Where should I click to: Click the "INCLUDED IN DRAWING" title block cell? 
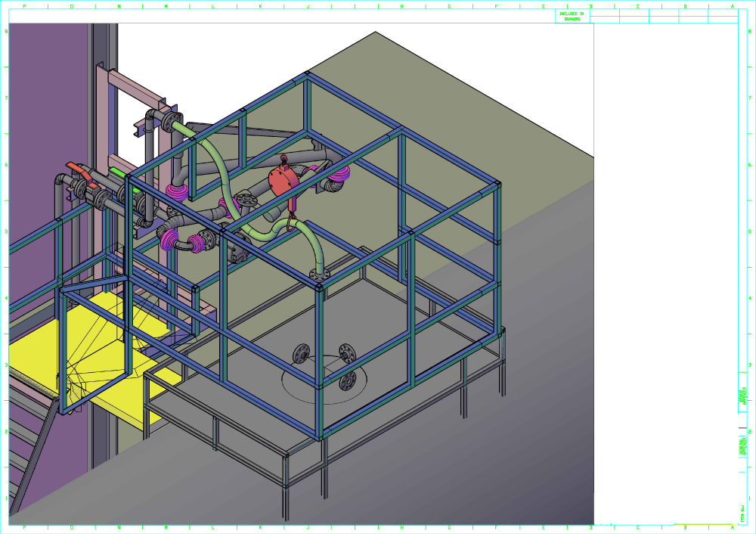[x=572, y=16]
